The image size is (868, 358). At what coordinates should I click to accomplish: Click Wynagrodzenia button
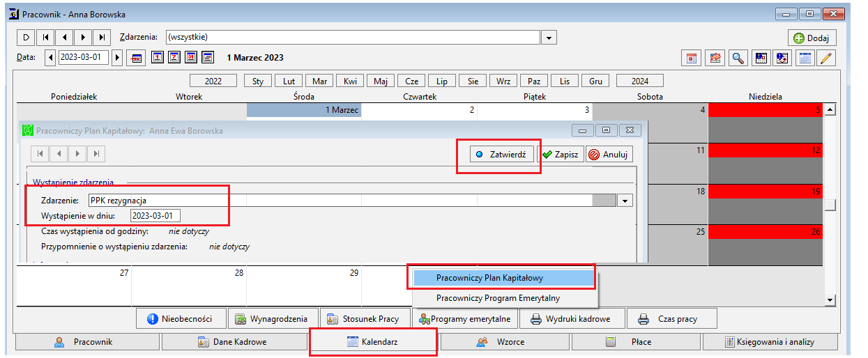(273, 319)
